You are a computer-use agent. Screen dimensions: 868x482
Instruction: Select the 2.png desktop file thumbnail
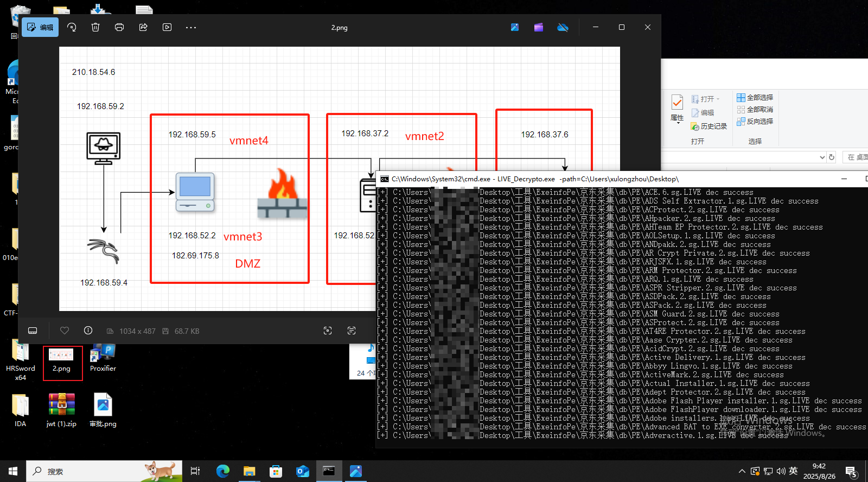[61, 356]
